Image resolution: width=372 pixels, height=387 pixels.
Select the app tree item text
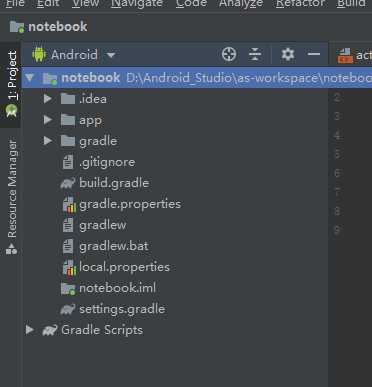(90, 120)
